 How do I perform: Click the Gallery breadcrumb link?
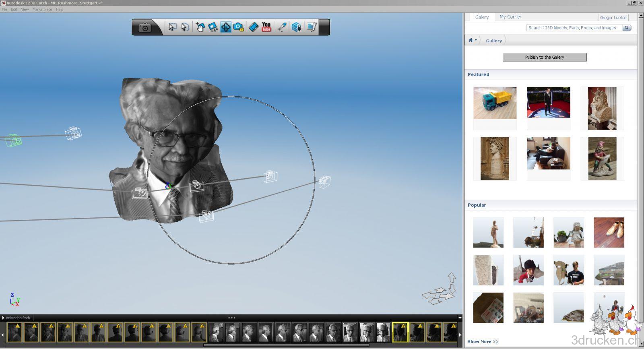coord(494,41)
